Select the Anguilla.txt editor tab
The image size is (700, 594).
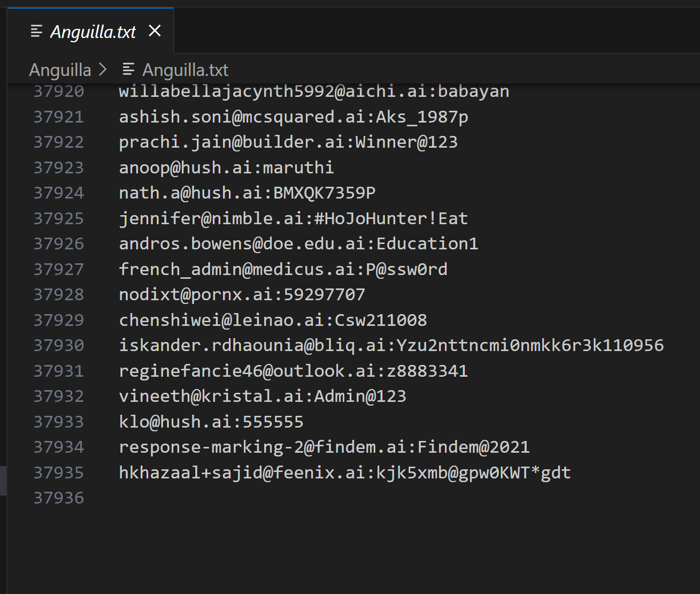tap(90, 31)
